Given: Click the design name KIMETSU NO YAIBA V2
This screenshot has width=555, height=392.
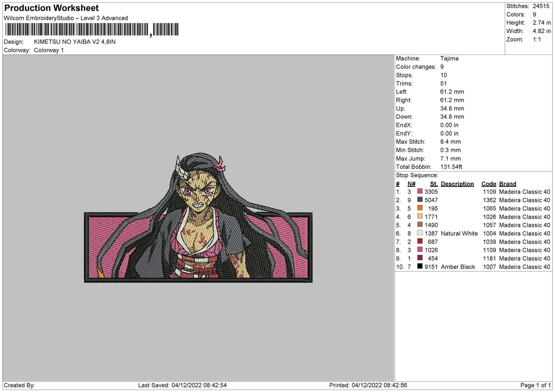Looking at the screenshot, I should [x=75, y=42].
